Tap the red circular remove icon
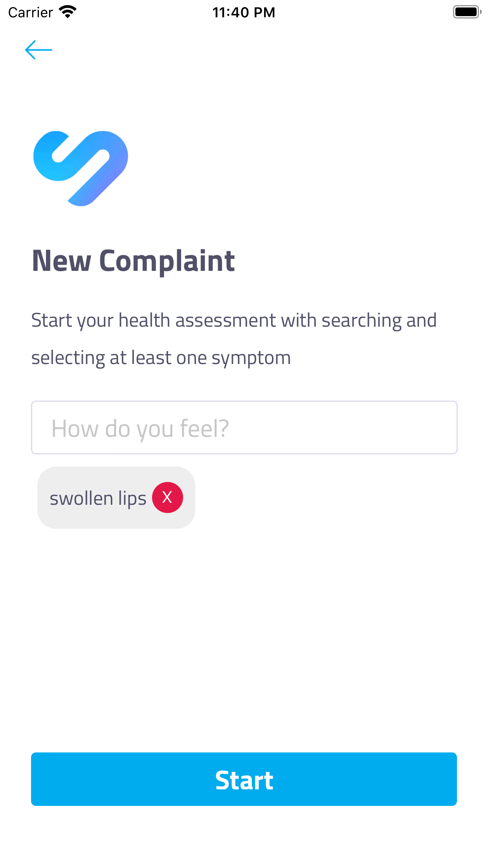This screenshot has height=868, width=488. point(167,497)
